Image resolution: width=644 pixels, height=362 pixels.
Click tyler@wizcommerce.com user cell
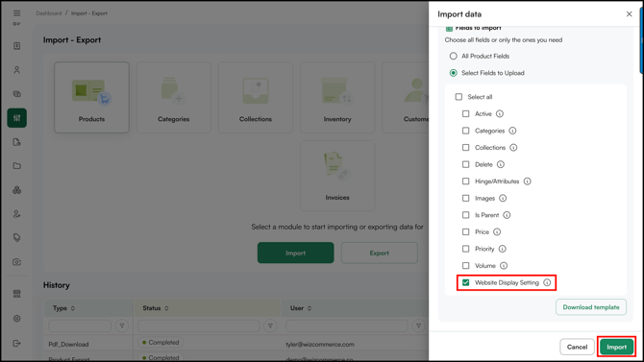coord(320,344)
